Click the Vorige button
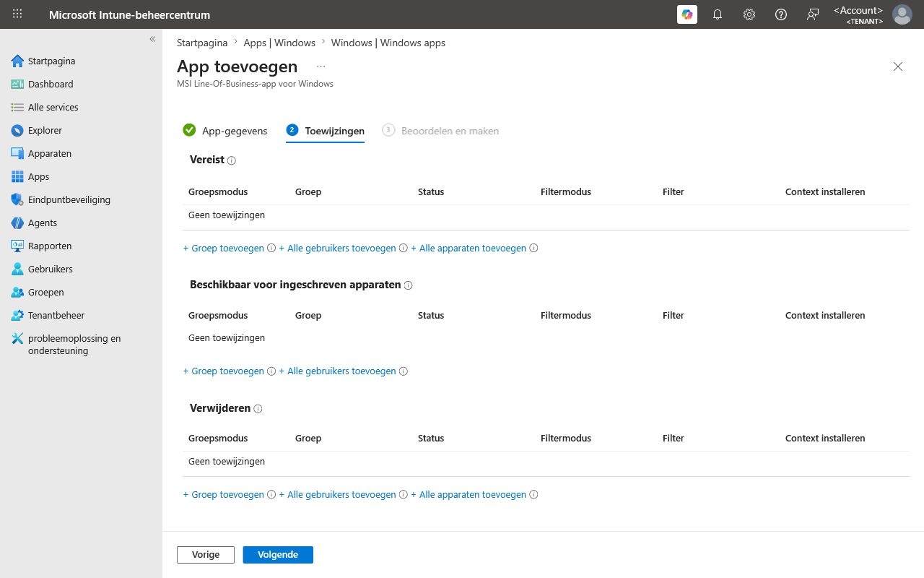This screenshot has width=924, height=578. point(206,555)
